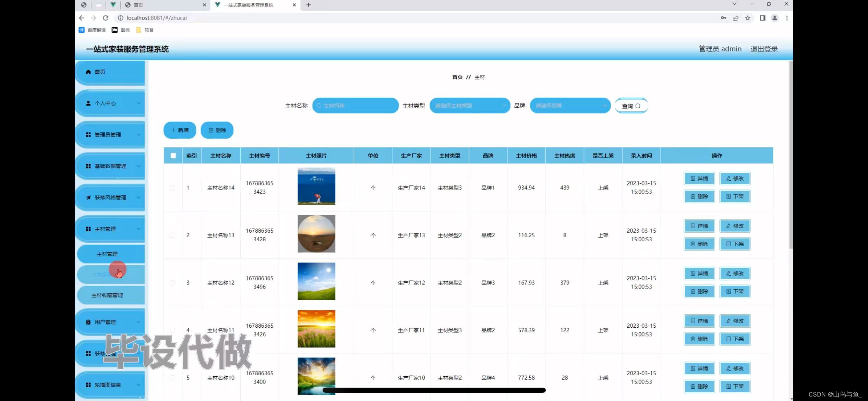Screen dimensions: 868x401
Task: Open 百度翻译 bookmark
Action: pos(92,30)
